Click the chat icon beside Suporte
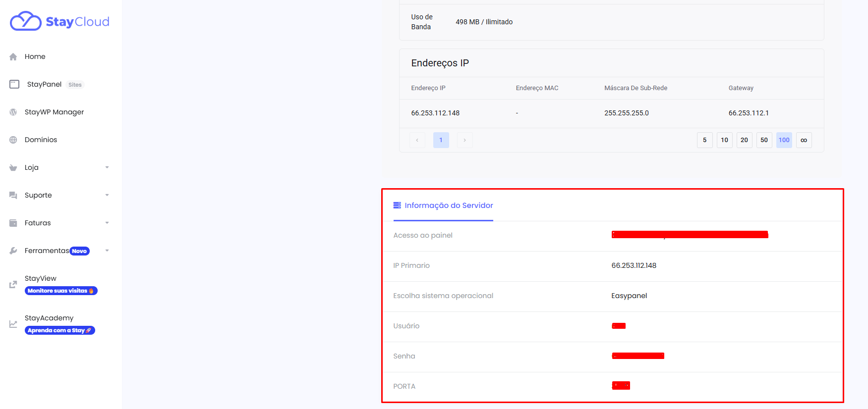The width and height of the screenshot is (868, 409). point(13,196)
